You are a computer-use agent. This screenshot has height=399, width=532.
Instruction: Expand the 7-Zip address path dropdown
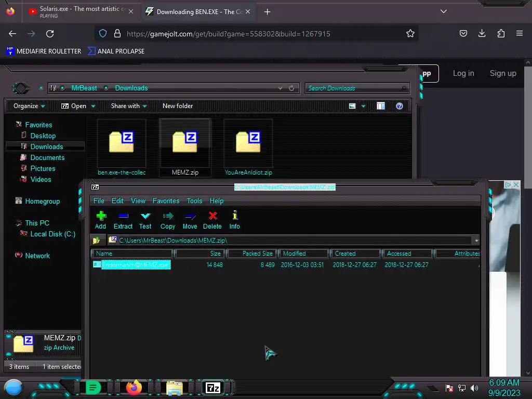(476, 241)
